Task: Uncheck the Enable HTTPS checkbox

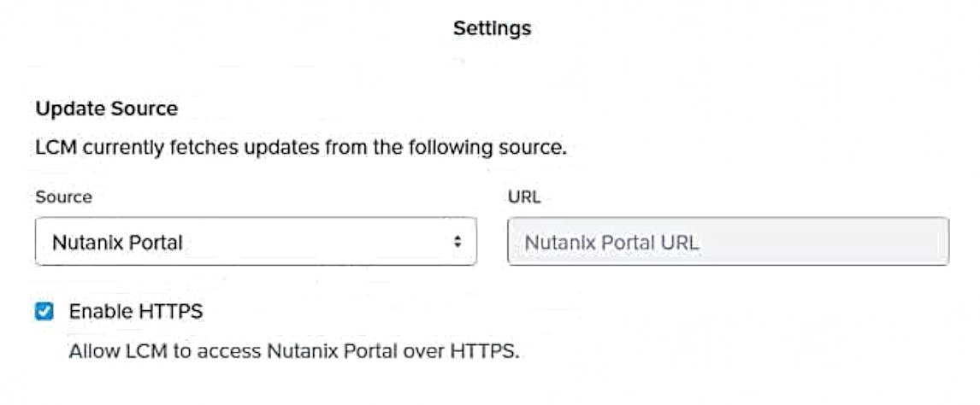Action: point(44,312)
